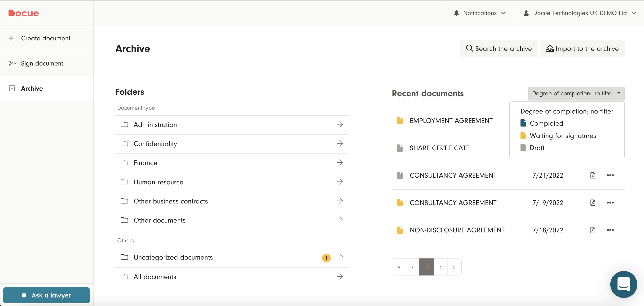The image size is (644, 306).
Task: Open the Create document pane via plus icon
Action: [11, 38]
